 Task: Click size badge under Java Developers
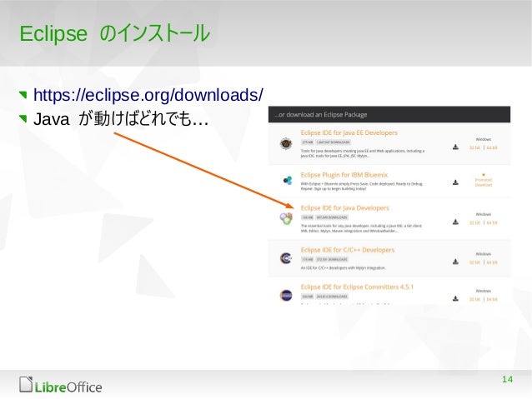click(307, 217)
